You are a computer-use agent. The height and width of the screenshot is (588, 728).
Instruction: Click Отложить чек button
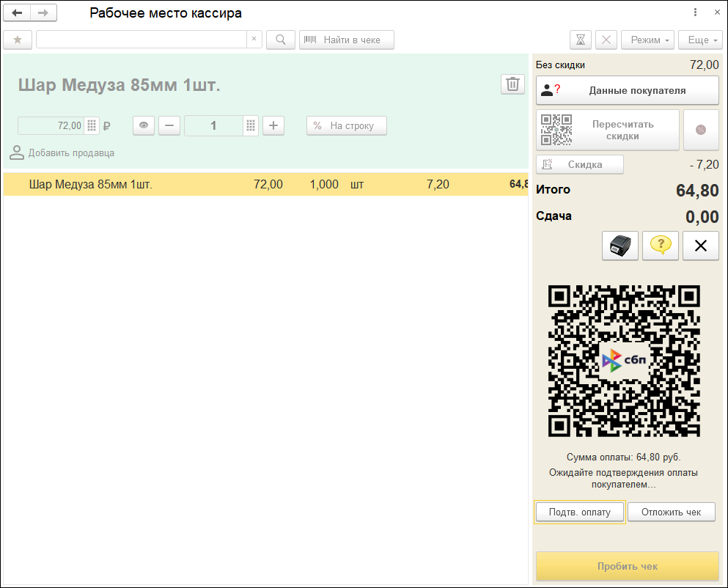(671, 512)
